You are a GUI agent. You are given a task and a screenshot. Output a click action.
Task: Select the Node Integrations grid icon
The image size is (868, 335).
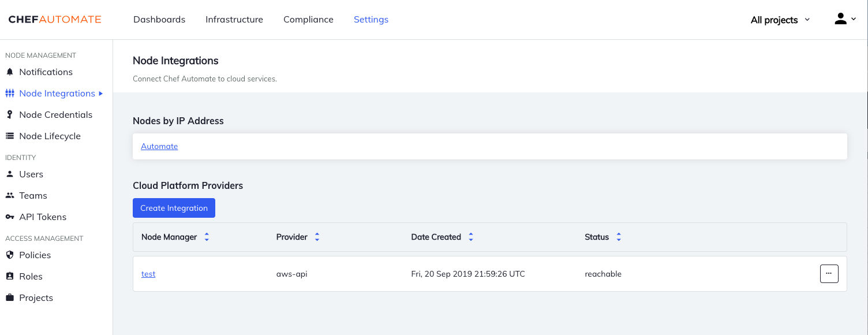click(10, 93)
